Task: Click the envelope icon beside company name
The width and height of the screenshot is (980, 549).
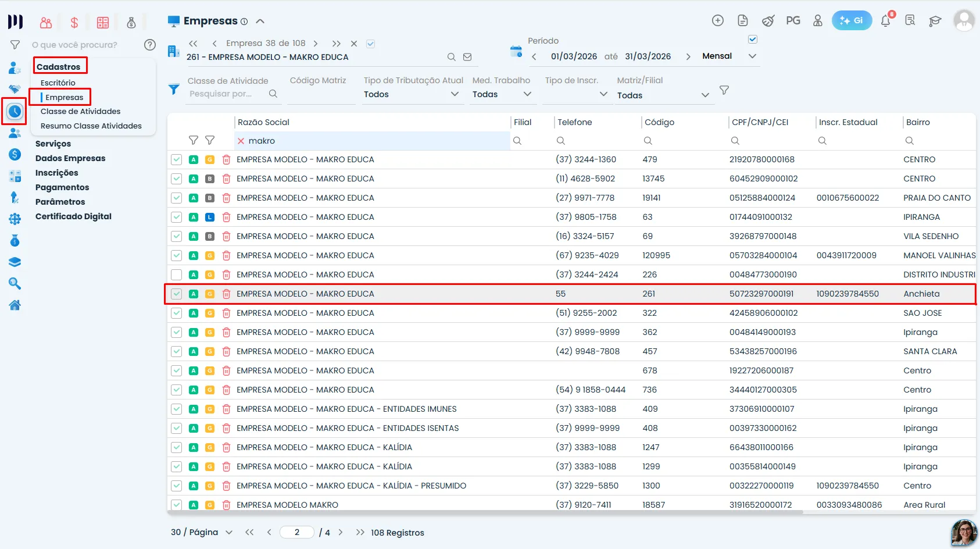Action: click(x=467, y=57)
